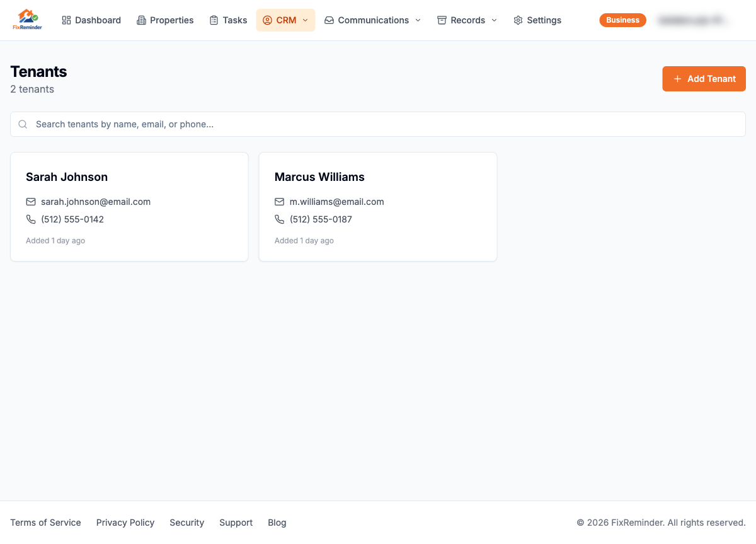Click the FixReminder logo
Image resolution: width=756 pixels, height=544 pixels.
(27, 20)
